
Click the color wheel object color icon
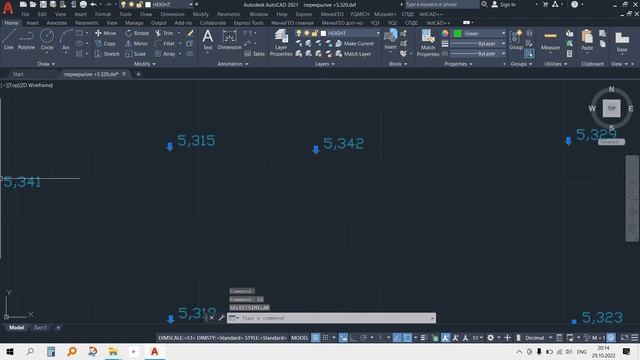(x=445, y=33)
